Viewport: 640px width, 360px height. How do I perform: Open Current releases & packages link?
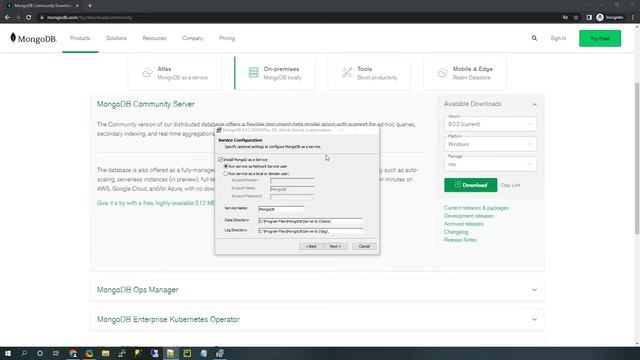[x=476, y=208]
